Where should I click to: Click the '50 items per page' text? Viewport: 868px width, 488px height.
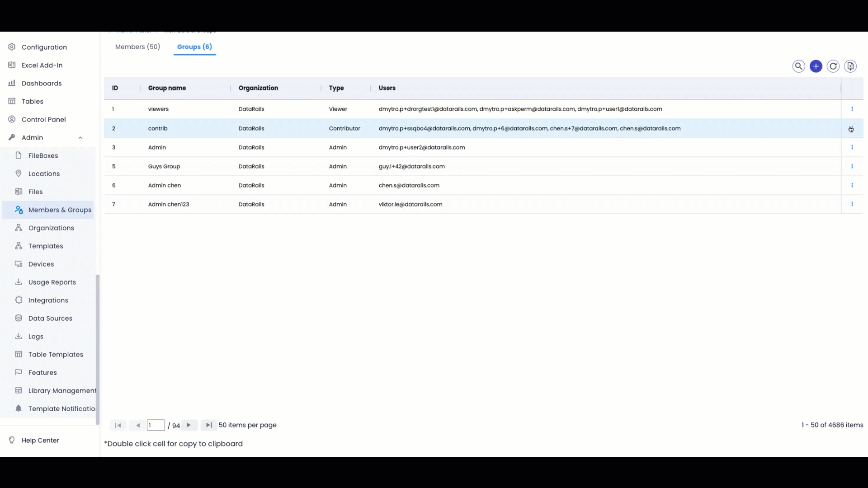tap(247, 425)
